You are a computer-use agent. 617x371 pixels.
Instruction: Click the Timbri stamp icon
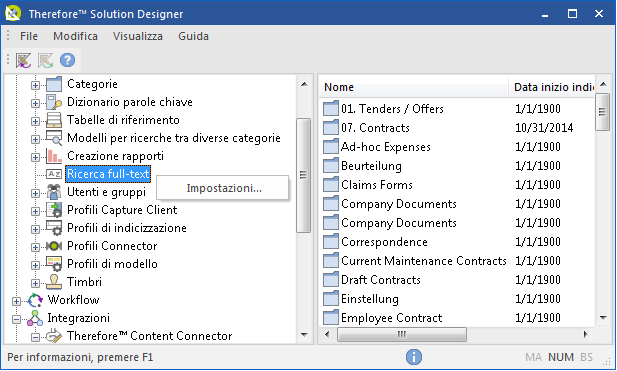(54, 282)
